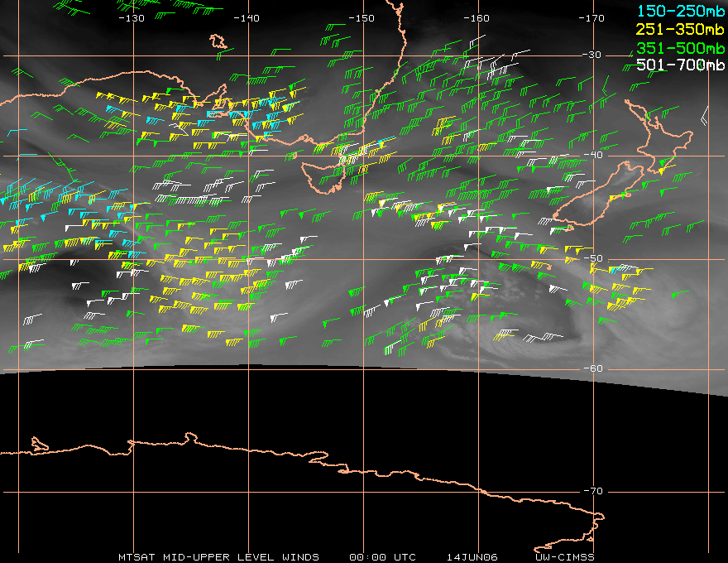Image resolution: width=728 pixels, height=563 pixels.
Task: Select the -70 latitude label
Action: [x=592, y=491]
